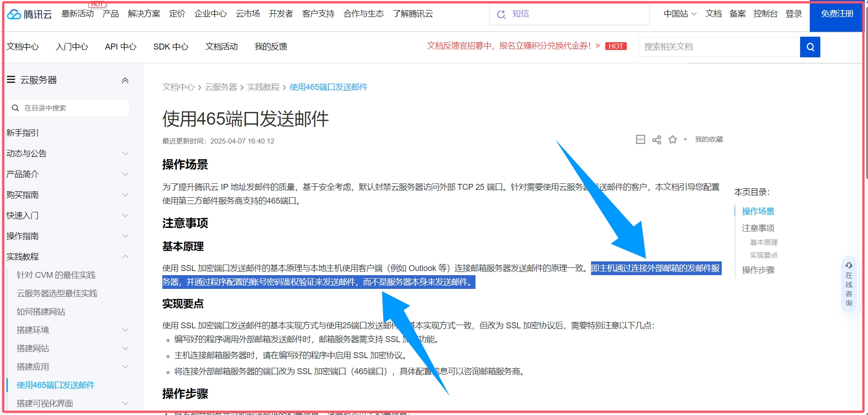Select 使用465端口发送邮件 in sidebar

55,385
